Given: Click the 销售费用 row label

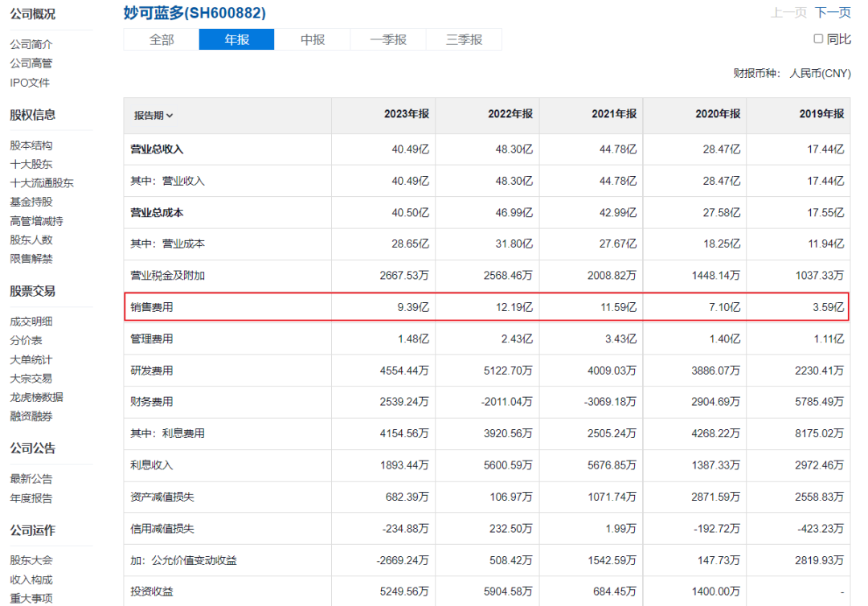Looking at the screenshot, I should pyautogui.click(x=152, y=307).
